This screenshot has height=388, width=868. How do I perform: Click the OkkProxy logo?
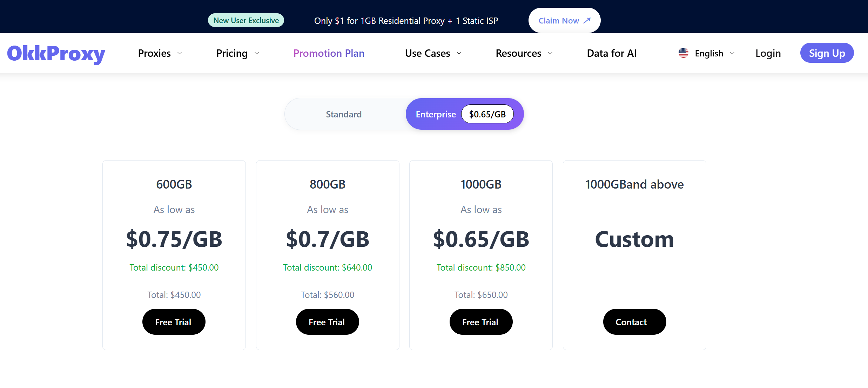(x=56, y=54)
